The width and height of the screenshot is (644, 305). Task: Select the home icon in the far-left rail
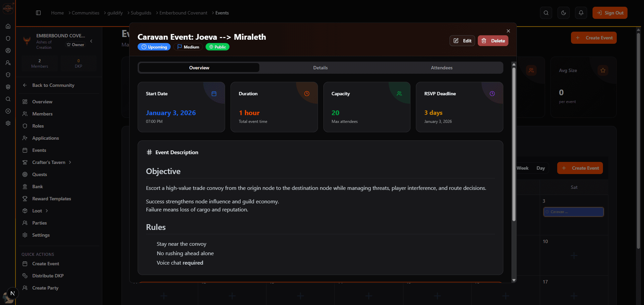tap(8, 26)
